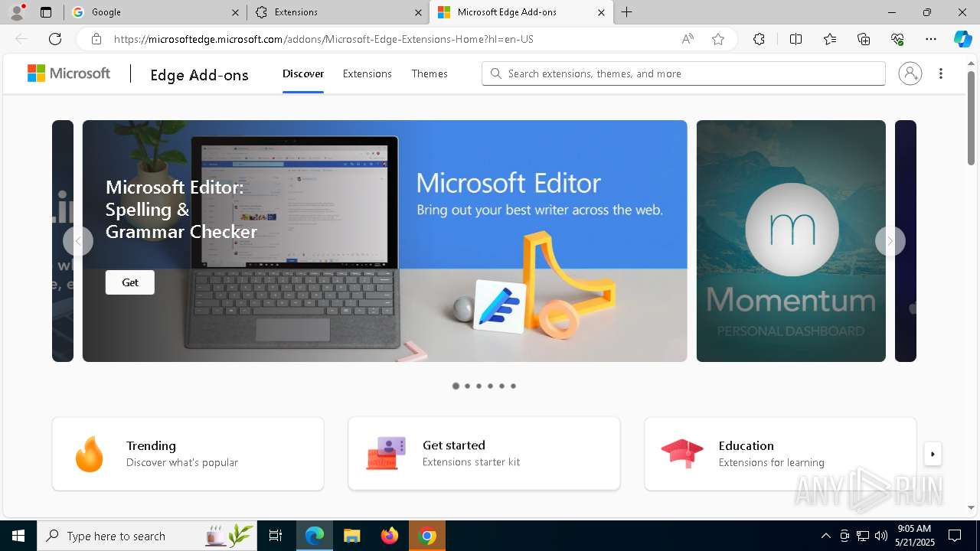This screenshot has width=980, height=551.
Task: Focus the Search extensions, themes field
Action: (x=684, y=73)
